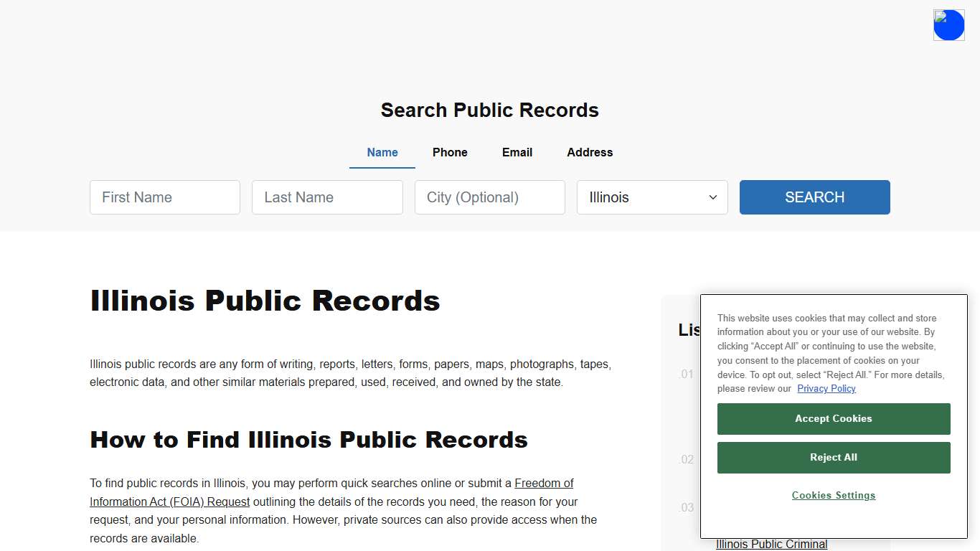Click the First Name input field
This screenshot has width=980, height=551.
click(164, 197)
